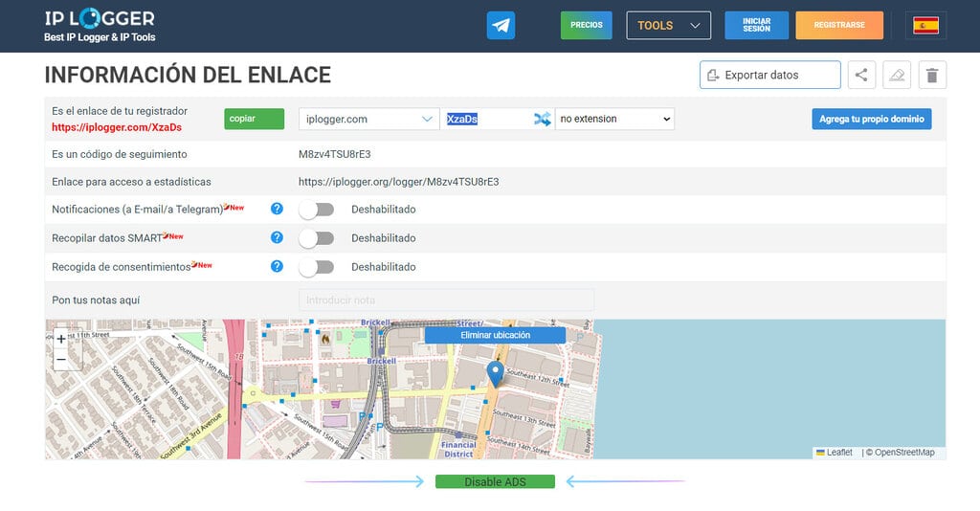980x511 pixels.
Task: Open the Telegram channel icon
Action: (501, 26)
